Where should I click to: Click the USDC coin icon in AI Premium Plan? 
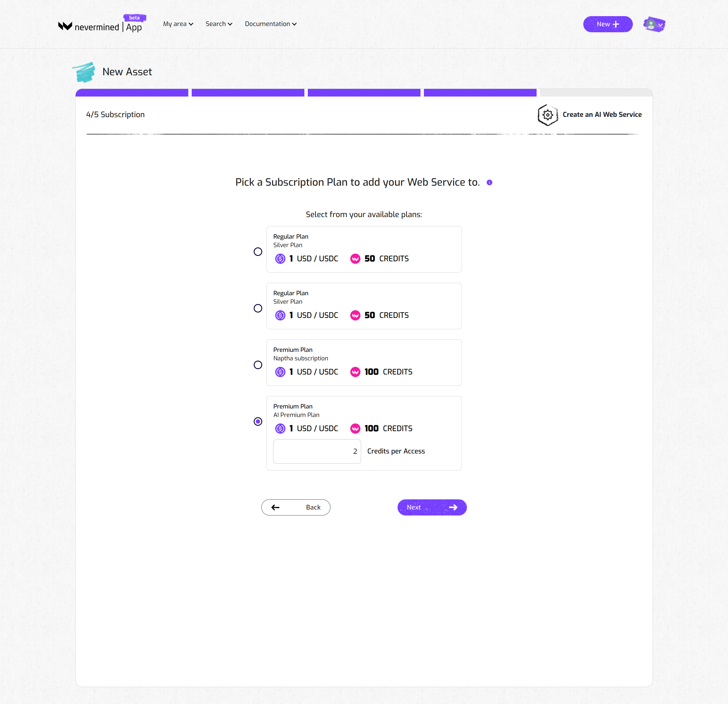pyautogui.click(x=280, y=429)
